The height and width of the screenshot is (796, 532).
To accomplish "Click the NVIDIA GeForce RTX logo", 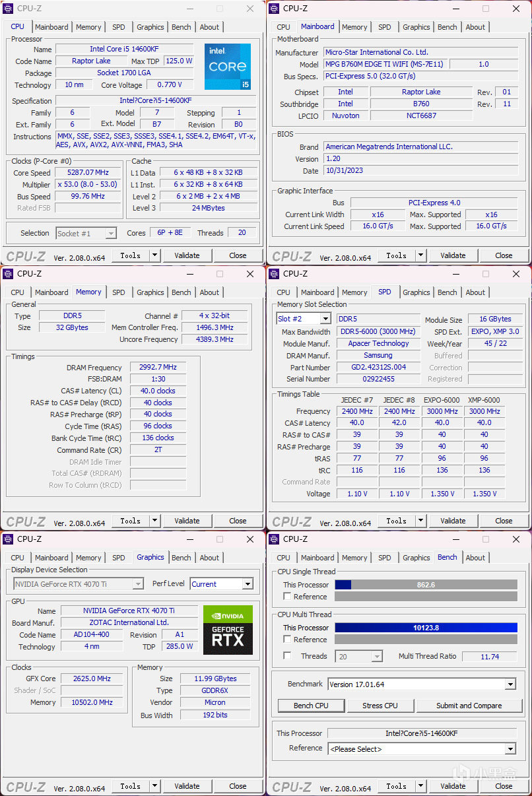I will click(228, 630).
